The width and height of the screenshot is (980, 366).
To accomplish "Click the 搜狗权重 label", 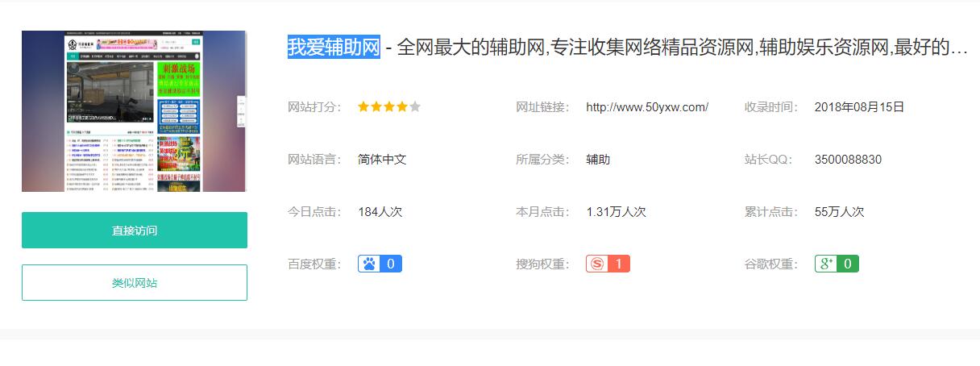I will click(543, 264).
